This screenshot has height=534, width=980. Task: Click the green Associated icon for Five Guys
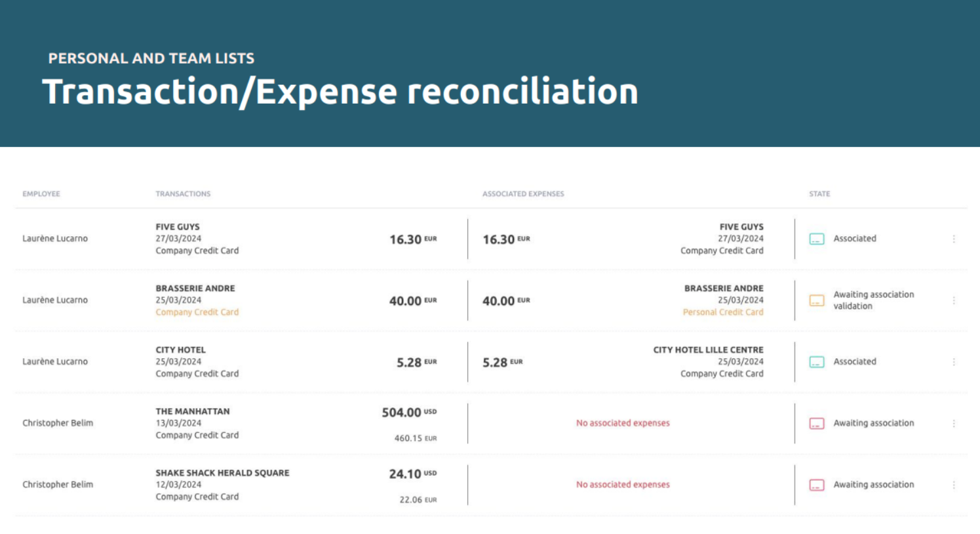point(816,239)
